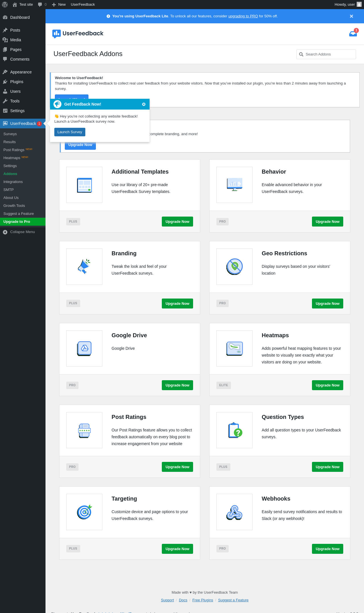Click the WordPress logo in the admin bar
364x613 pixels.
pos(5,4)
